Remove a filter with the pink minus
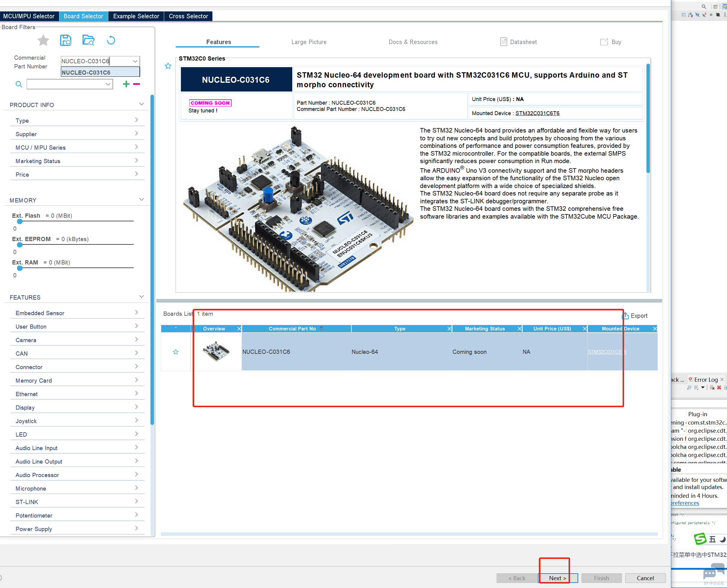 137,84
